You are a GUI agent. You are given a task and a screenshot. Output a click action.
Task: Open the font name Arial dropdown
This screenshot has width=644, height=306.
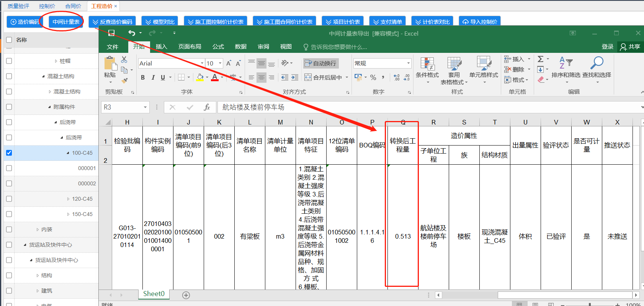(202, 63)
